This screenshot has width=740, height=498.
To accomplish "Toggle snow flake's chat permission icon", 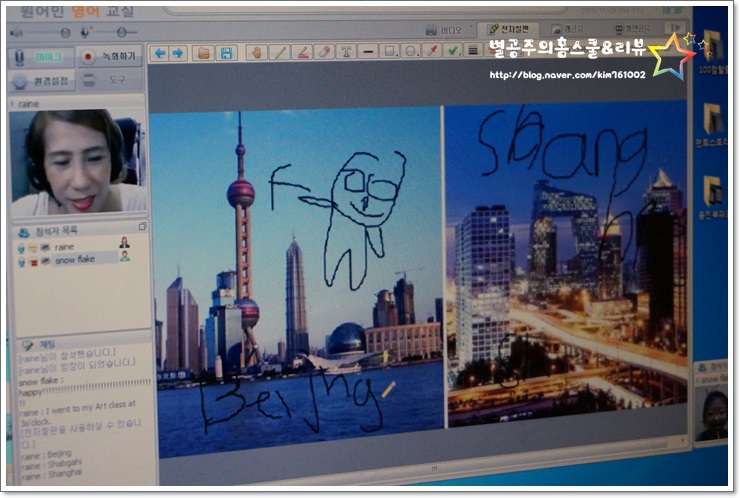I will coord(33,262).
